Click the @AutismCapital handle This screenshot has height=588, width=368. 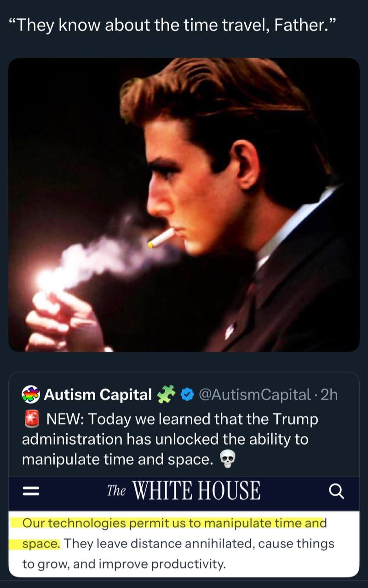click(x=254, y=394)
